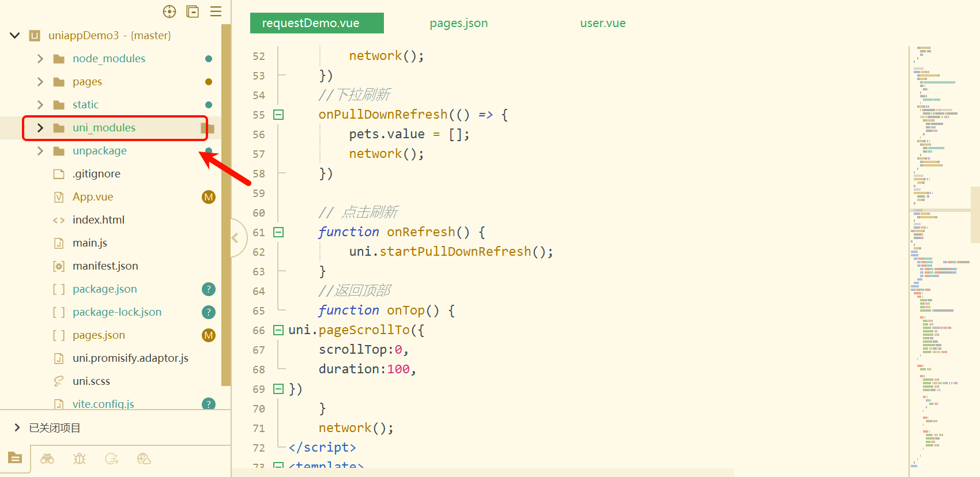
Task: Click the index.html code brackets icon
Action: click(59, 220)
